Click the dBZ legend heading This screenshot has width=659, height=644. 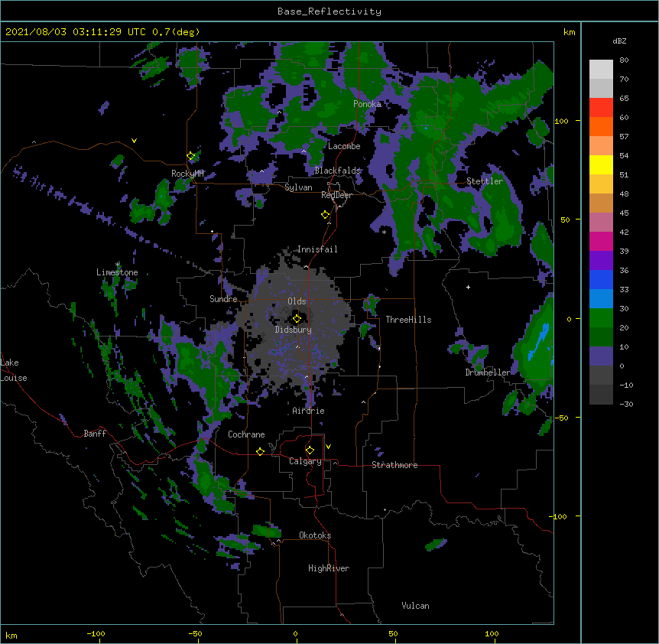619,41
